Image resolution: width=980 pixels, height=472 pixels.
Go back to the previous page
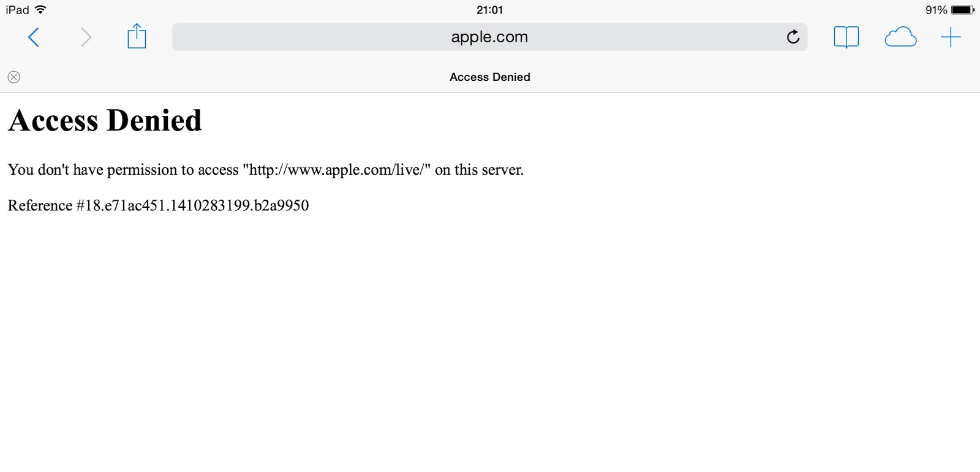[34, 37]
